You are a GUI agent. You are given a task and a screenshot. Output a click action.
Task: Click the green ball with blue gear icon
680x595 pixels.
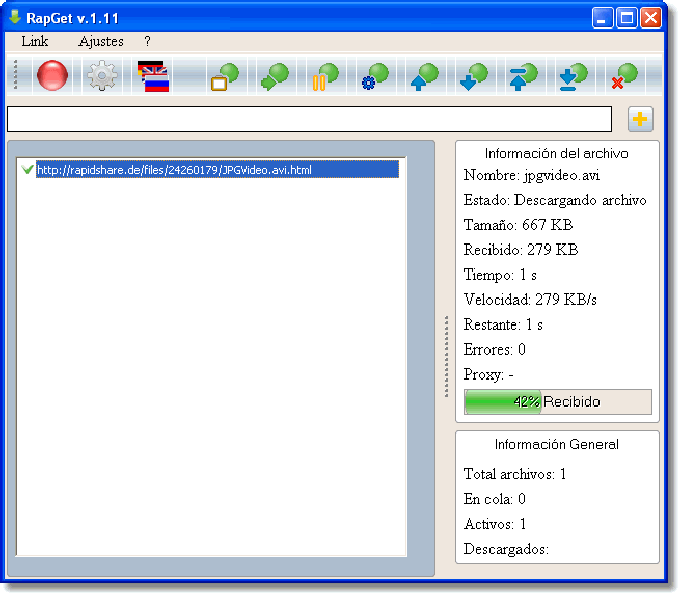tap(375, 76)
